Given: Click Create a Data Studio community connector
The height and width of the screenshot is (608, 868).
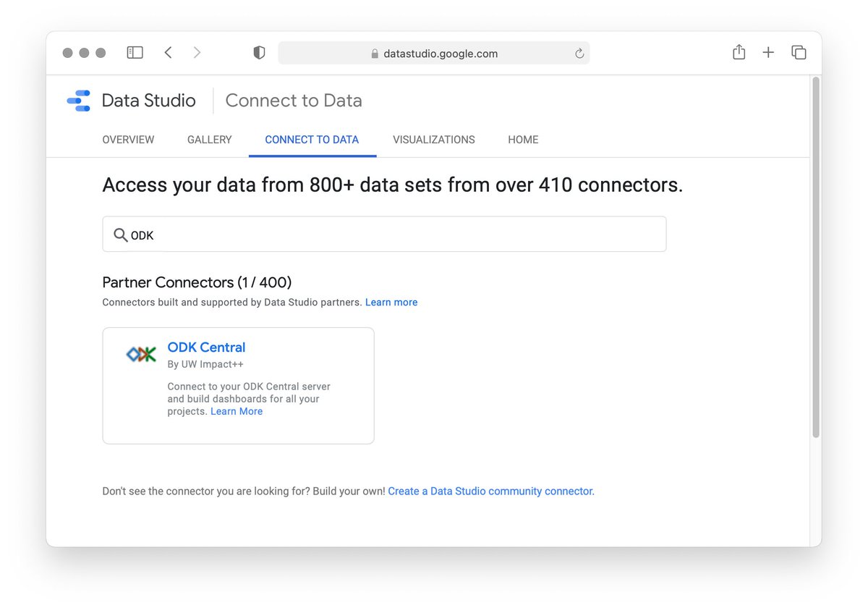Looking at the screenshot, I should click(x=491, y=491).
